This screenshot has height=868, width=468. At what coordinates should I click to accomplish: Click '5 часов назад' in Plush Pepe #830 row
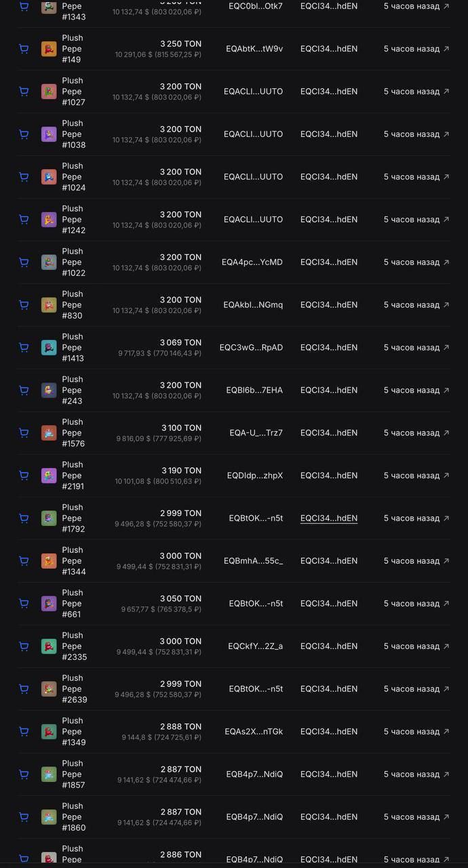[x=412, y=305]
